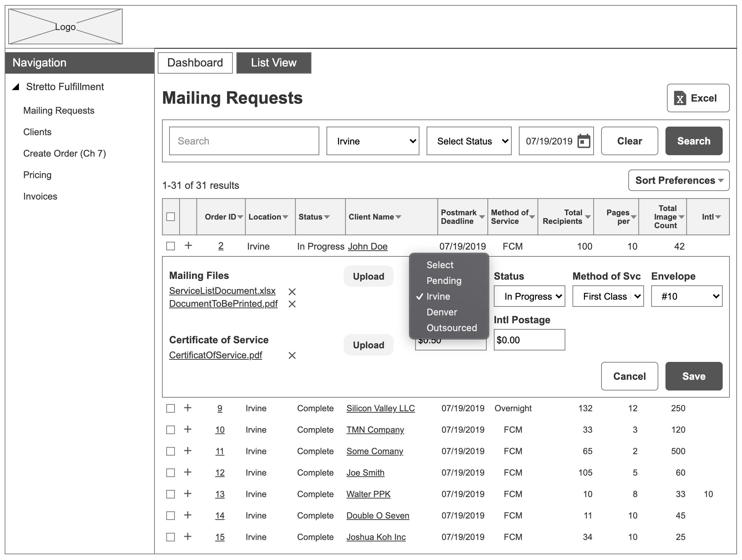Remove ServiceListDocument.xlsx with its X icon
This screenshot has width=742, height=560.
(x=292, y=292)
